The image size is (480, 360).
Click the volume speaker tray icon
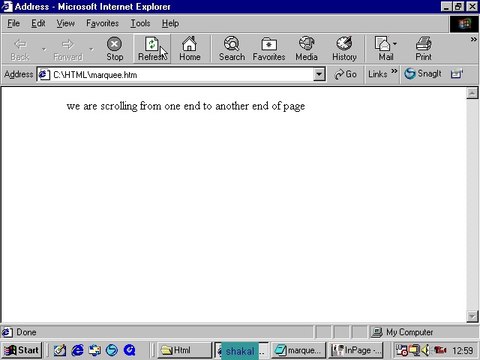tap(425, 350)
